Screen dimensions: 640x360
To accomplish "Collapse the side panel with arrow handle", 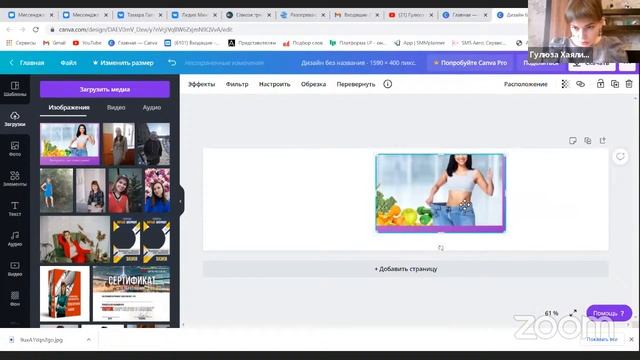I will pyautogui.click(x=180, y=201).
